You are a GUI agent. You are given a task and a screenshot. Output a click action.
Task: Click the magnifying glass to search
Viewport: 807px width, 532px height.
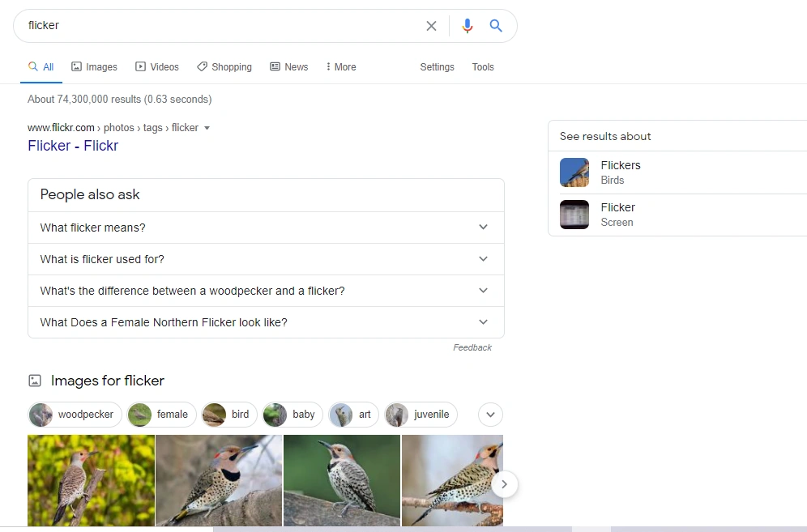click(x=496, y=25)
